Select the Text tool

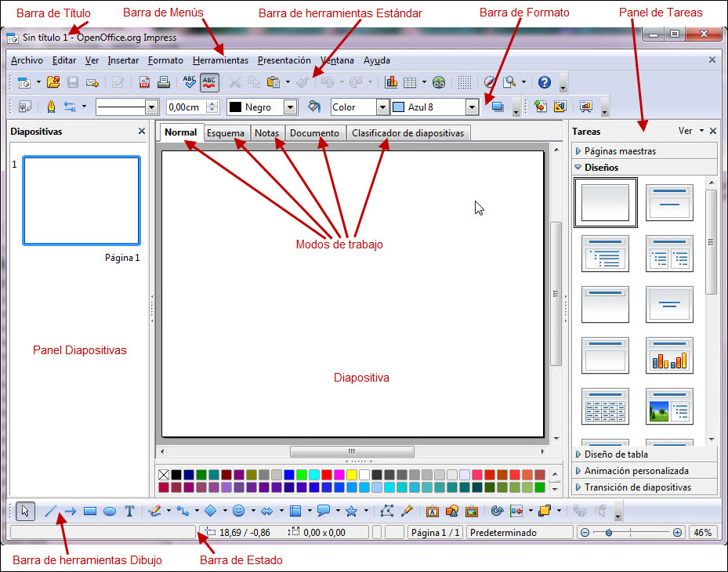point(129,512)
